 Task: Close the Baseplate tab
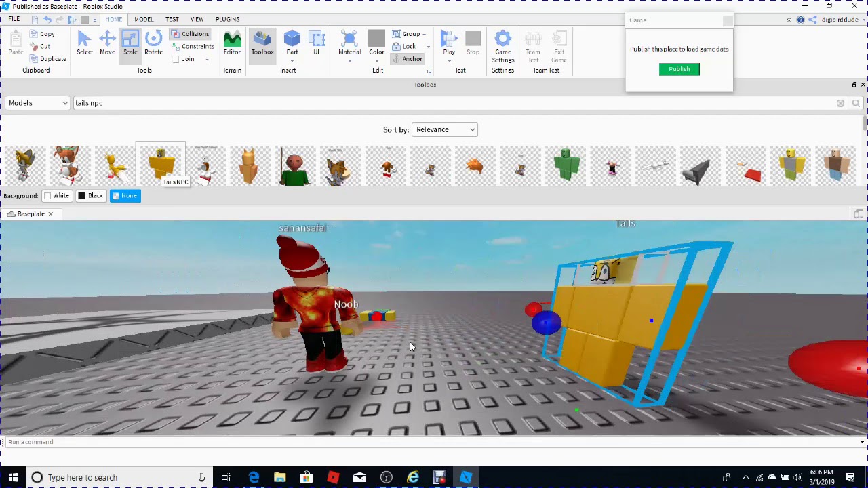50,214
